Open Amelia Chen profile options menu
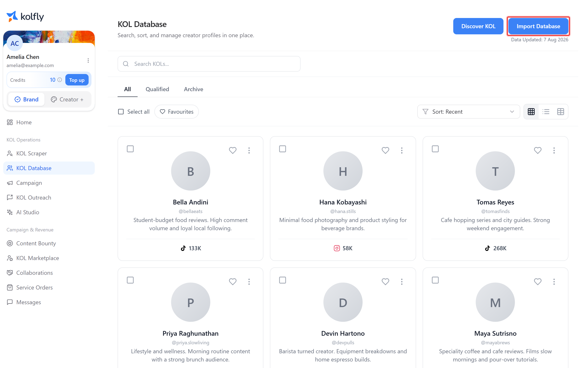Screen dimensions: 588x368 coord(88,60)
